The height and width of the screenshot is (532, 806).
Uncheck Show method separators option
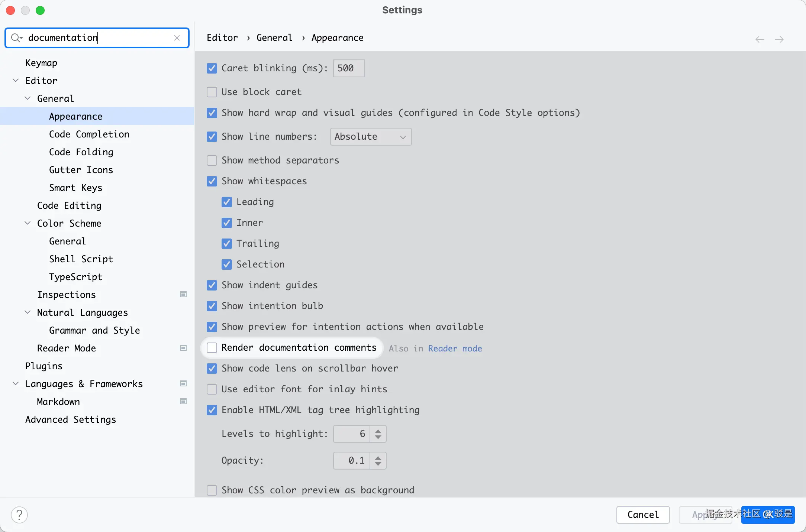coord(212,160)
